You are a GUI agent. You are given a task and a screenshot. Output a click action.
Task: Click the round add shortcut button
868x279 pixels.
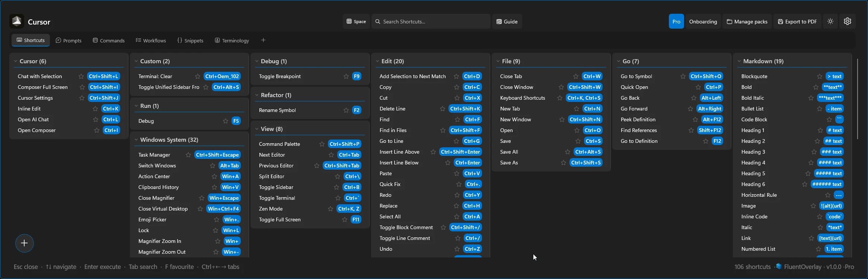25,243
